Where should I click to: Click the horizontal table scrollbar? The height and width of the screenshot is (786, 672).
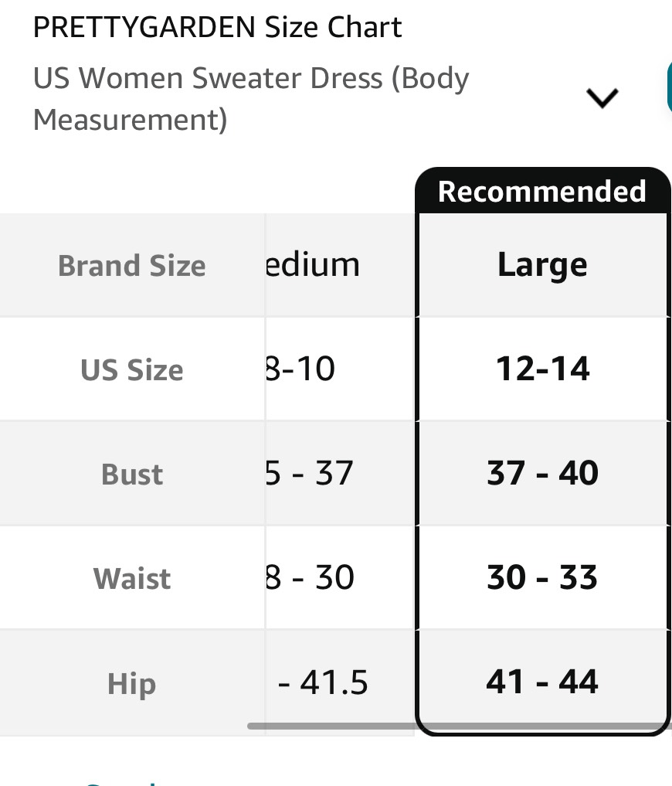[x=459, y=726]
